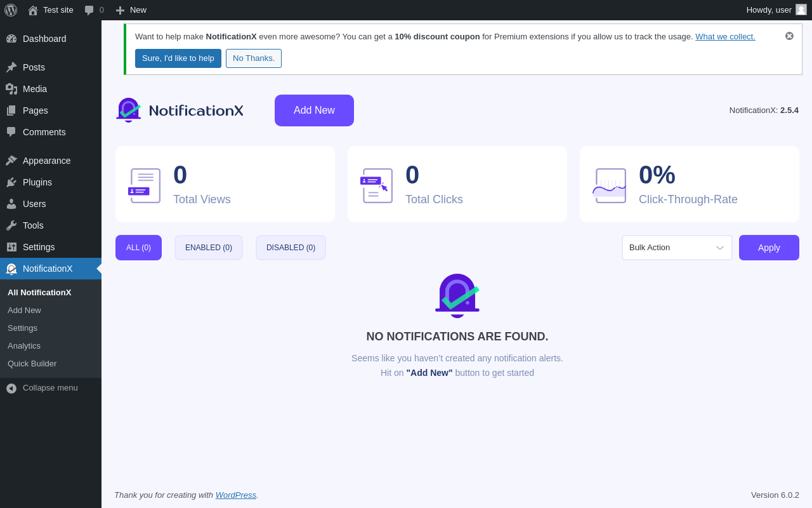
Task: Open the main Settings menu
Action: 51,247
